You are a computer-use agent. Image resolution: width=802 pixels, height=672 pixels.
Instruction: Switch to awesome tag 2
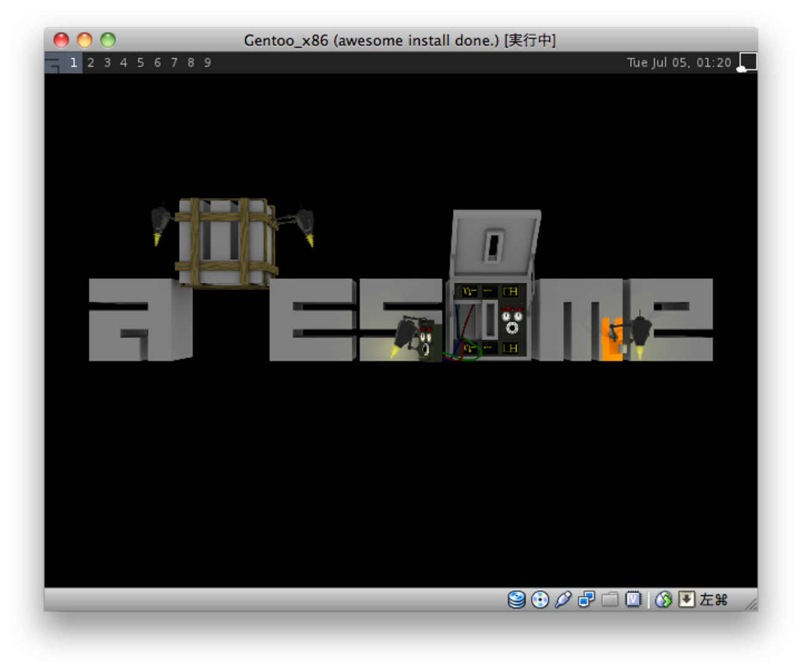pyautogui.click(x=91, y=63)
